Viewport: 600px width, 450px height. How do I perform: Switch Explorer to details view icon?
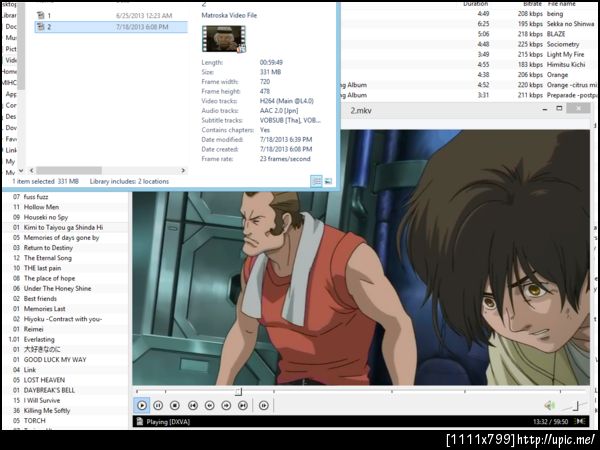tap(316, 181)
